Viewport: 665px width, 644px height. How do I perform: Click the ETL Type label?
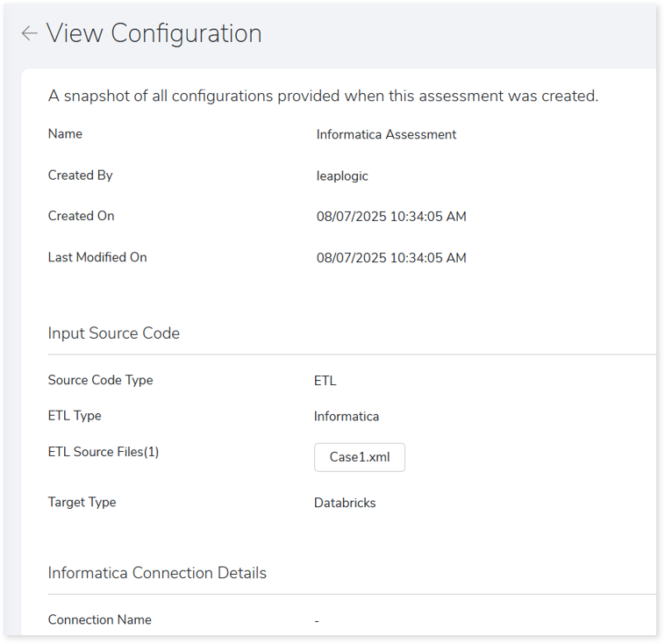click(75, 416)
